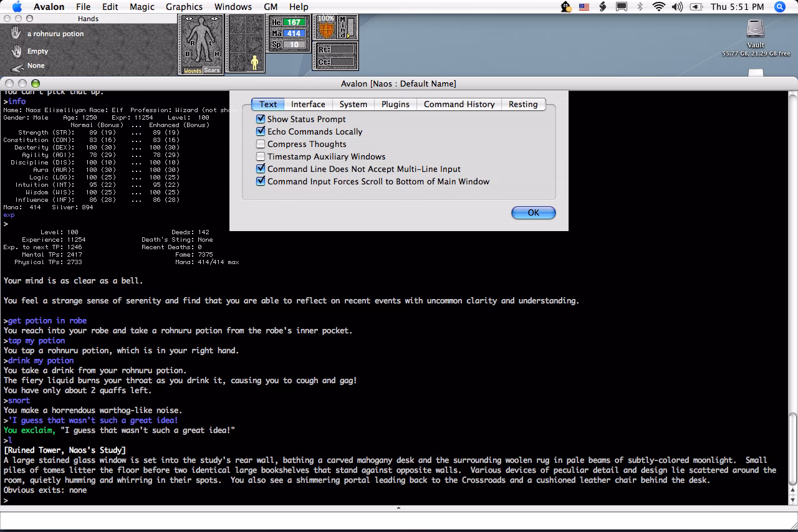Open the Plugins preferences tab

coord(395,104)
